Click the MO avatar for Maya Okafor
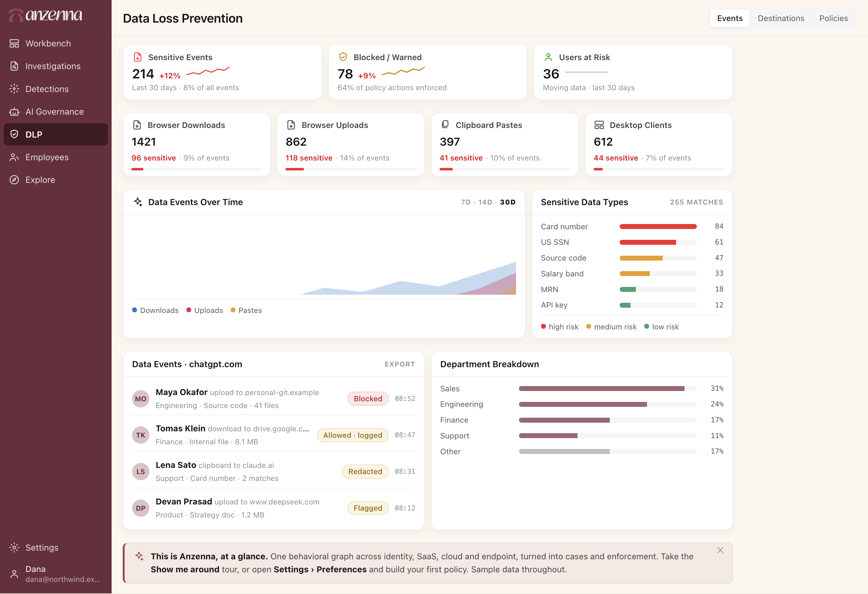This screenshot has height=594, width=868. point(141,399)
